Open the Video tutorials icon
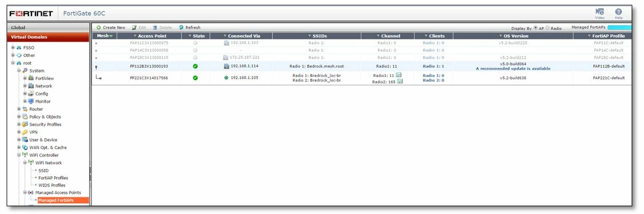 click(599, 11)
